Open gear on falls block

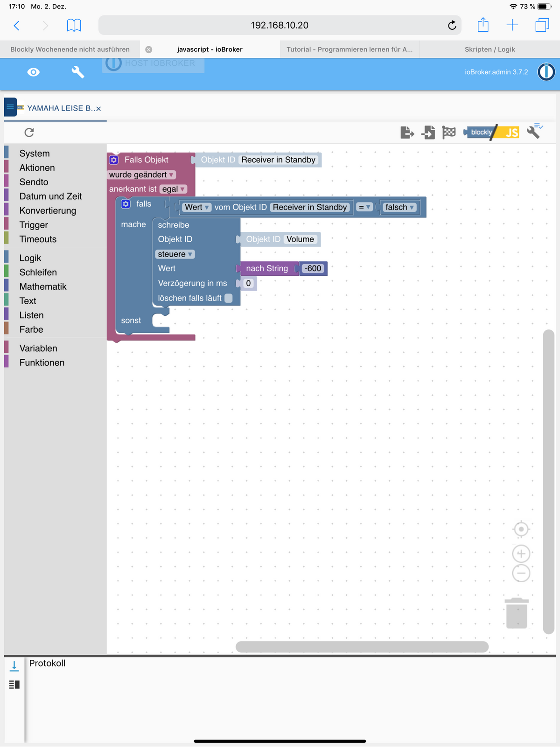126,204
